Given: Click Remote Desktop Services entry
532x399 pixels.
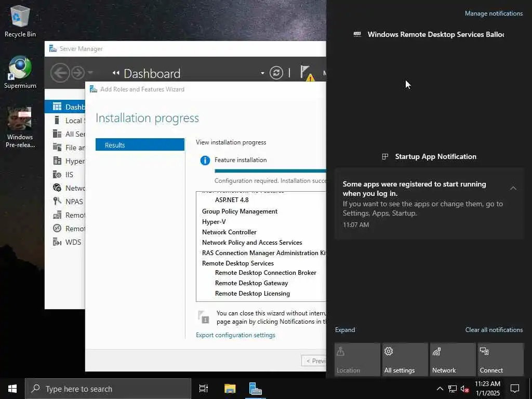Looking at the screenshot, I should pyautogui.click(x=237, y=263).
